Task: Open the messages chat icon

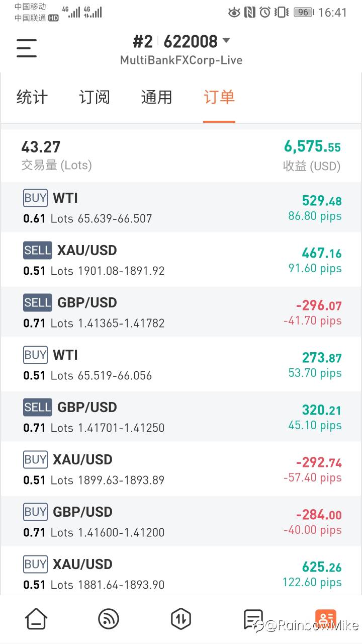Action: [x=253, y=619]
